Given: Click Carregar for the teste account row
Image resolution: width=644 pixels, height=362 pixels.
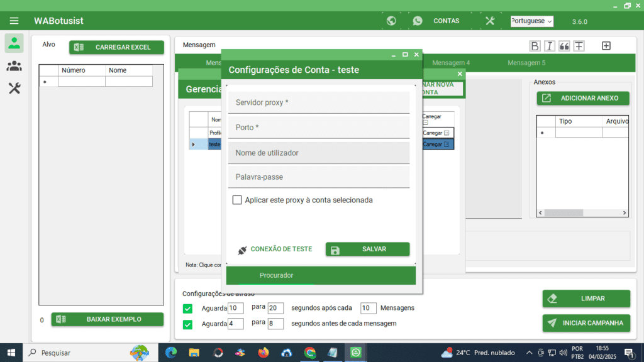Looking at the screenshot, I should 438,145.
